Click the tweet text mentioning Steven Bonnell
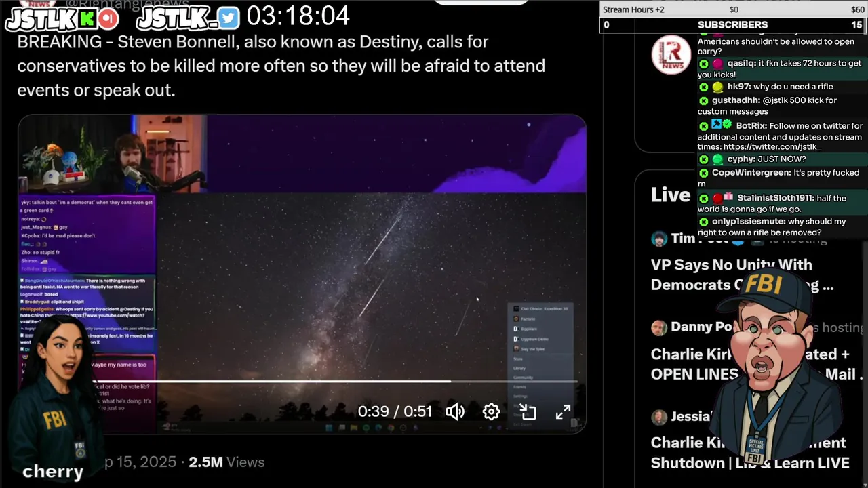Screen dimensions: 868x488 click(x=281, y=66)
